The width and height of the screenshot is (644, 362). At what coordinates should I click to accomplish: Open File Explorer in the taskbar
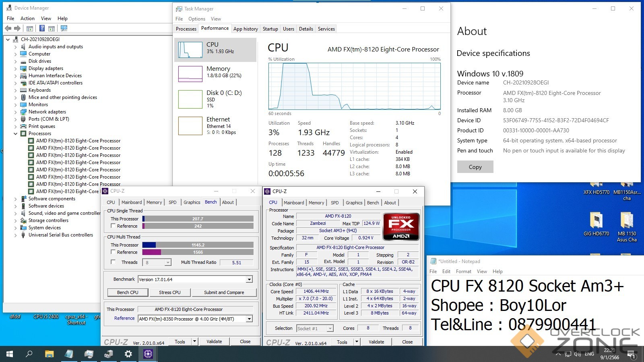pyautogui.click(x=49, y=354)
